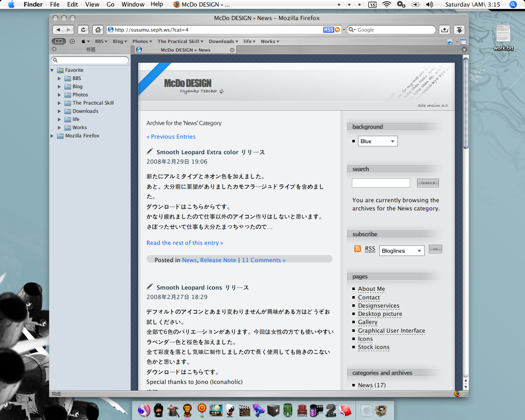Image resolution: width=525 pixels, height=420 pixels.
Task: Open the green robot dock icon
Action: pyautogui.click(x=288, y=410)
